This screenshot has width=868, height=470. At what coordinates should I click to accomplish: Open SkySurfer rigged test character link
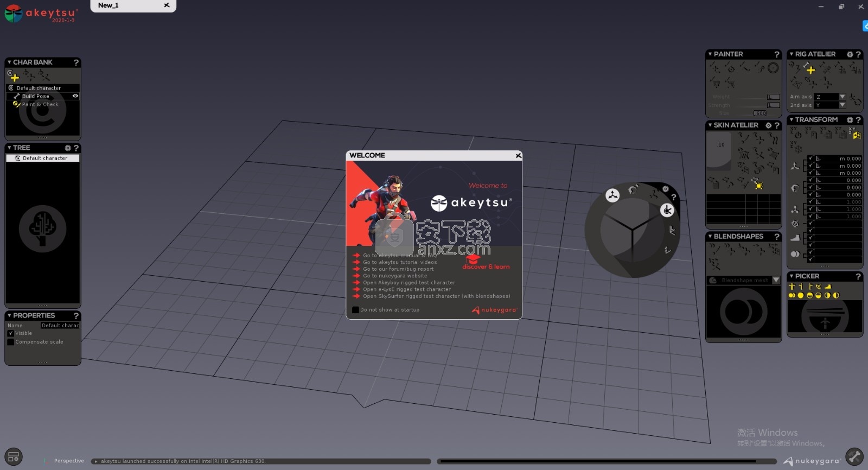(437, 296)
